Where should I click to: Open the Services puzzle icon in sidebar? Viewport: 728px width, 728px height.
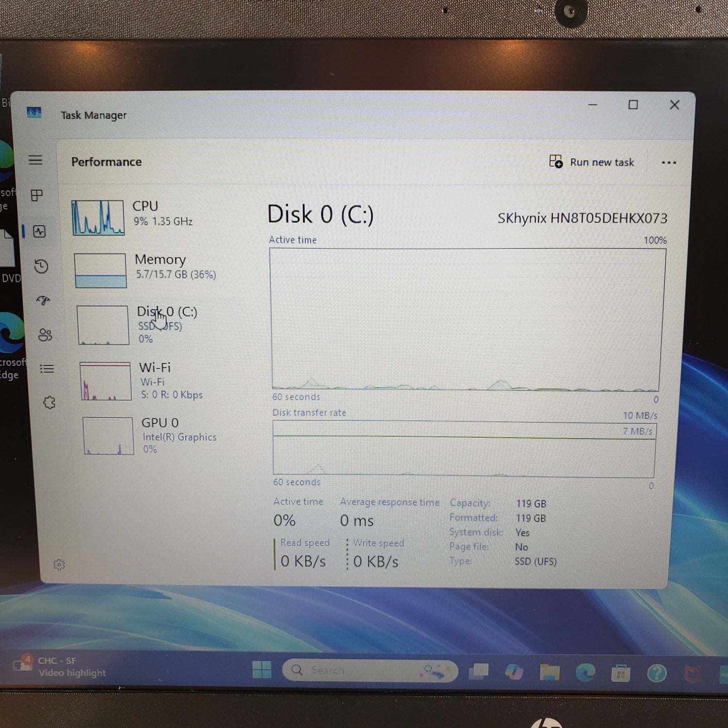pyautogui.click(x=49, y=402)
